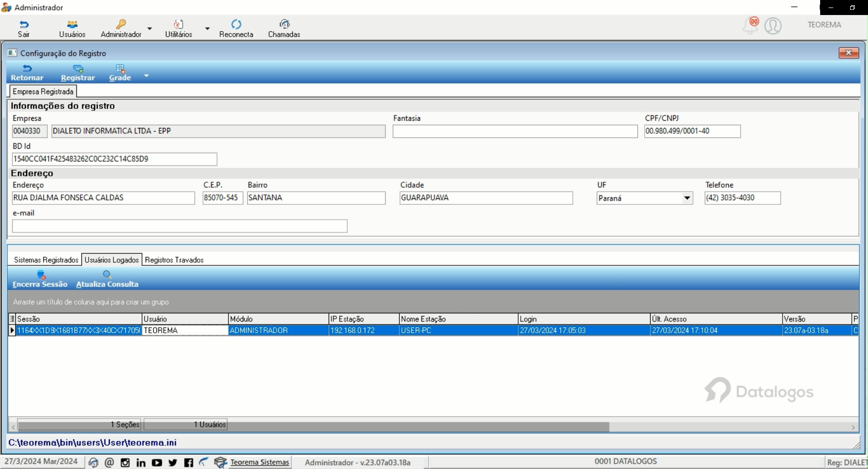Switch to Registros Travados tab

(174, 260)
